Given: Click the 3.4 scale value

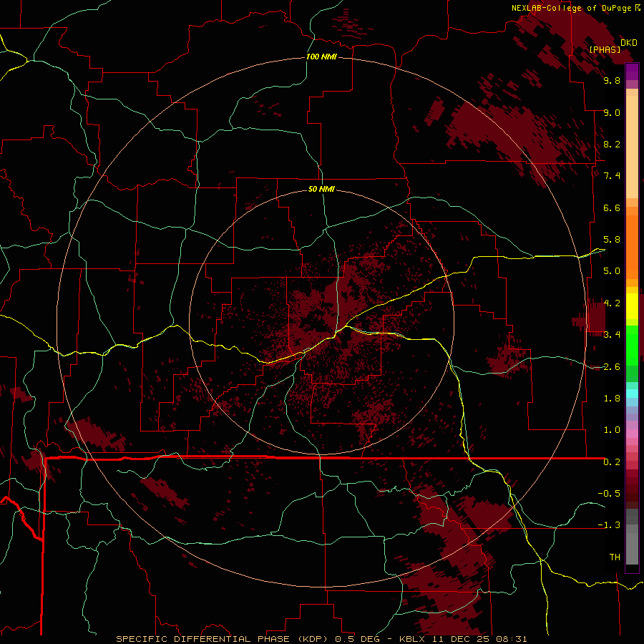Looking at the screenshot, I should coord(612,335).
